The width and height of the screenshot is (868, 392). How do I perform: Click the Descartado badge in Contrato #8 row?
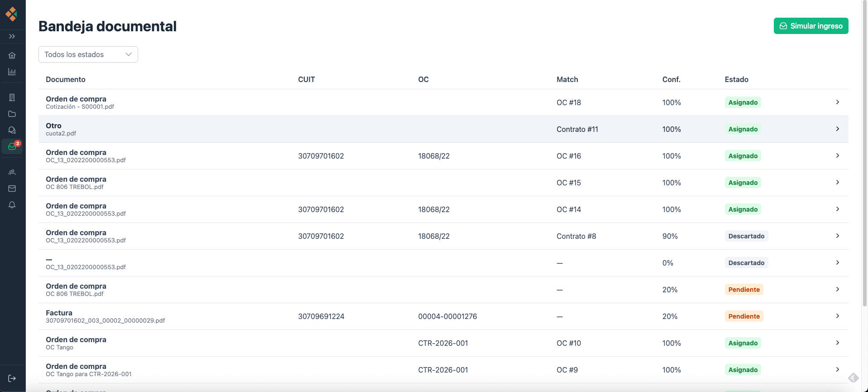(x=746, y=236)
